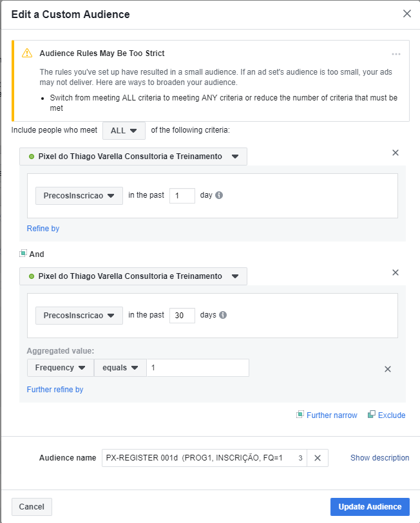Remove the first pixel rule section
Screen dimensions: 420x523
[396, 153]
